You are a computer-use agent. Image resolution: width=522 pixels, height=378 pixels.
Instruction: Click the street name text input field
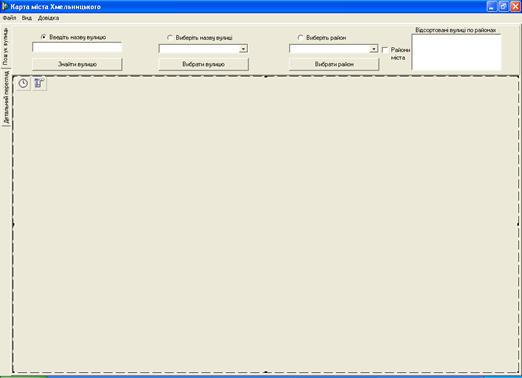[x=77, y=47]
